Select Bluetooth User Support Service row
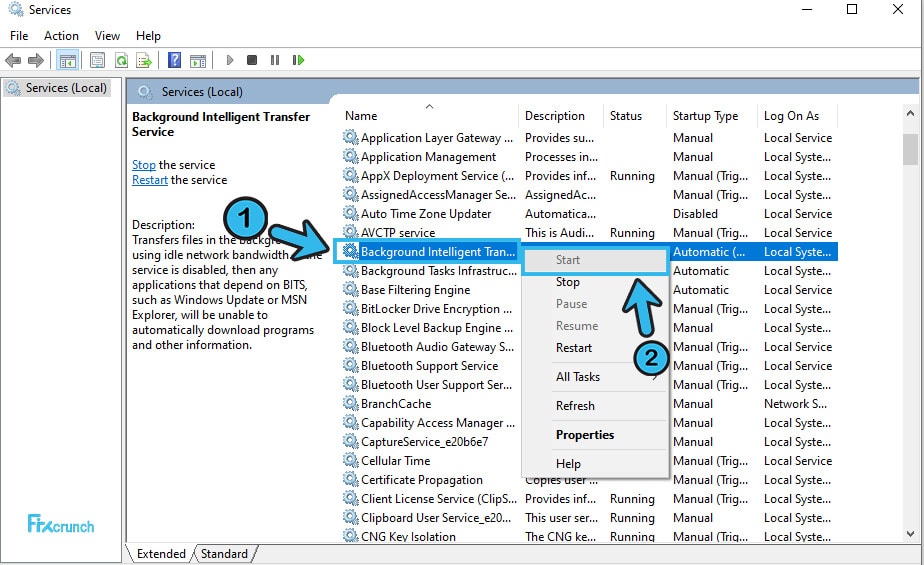The width and height of the screenshot is (924, 565). 588,385
